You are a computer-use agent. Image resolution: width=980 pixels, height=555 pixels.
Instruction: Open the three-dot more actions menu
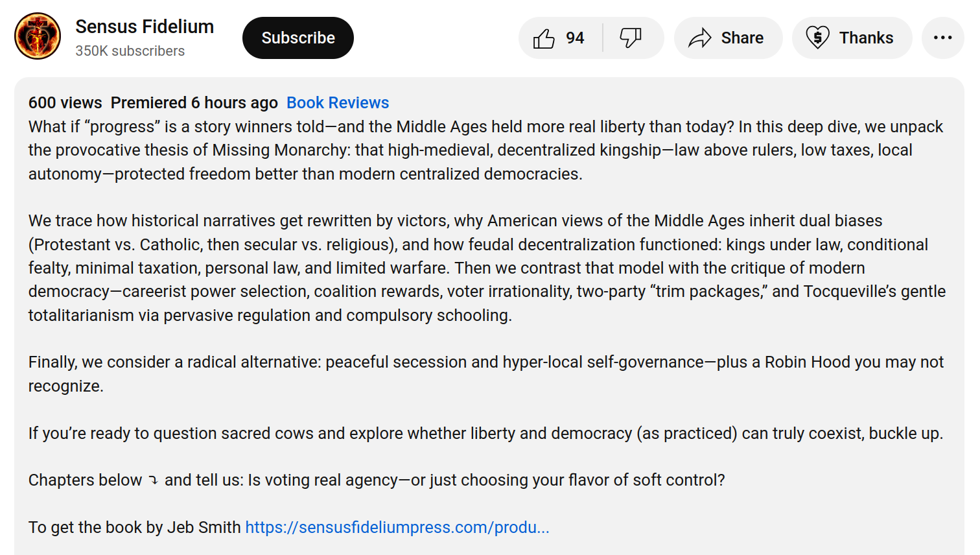click(942, 38)
